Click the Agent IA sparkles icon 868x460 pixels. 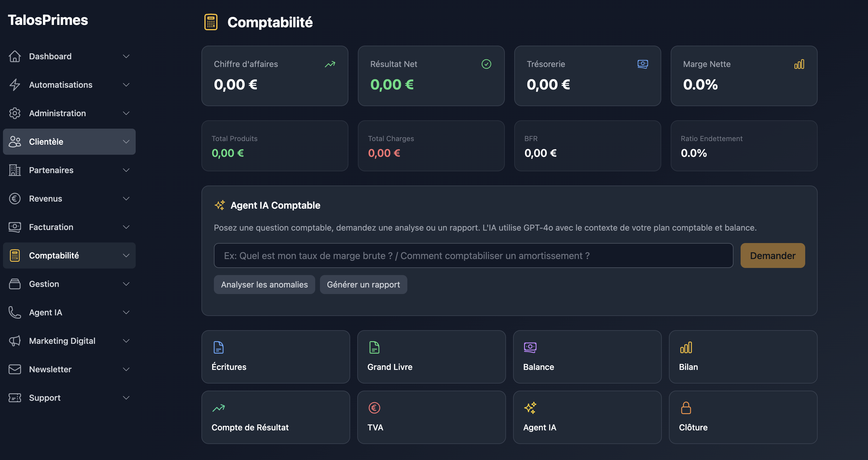coord(530,407)
